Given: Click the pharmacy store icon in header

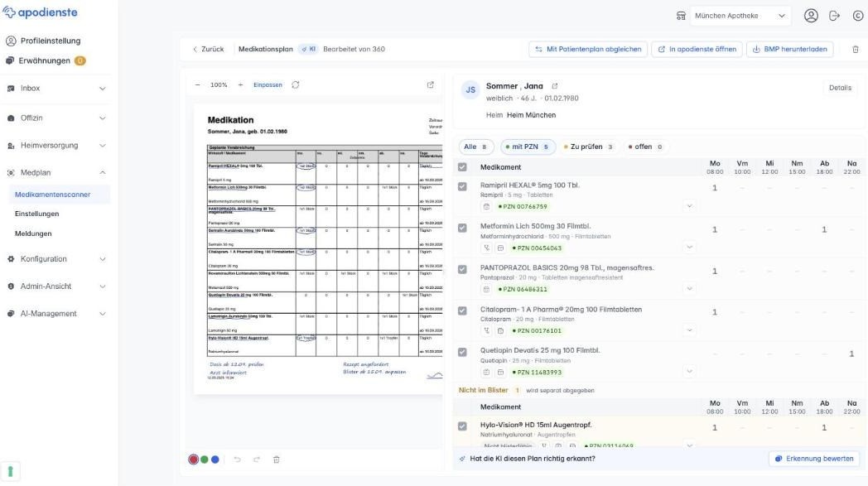Looking at the screenshot, I should (681, 16).
